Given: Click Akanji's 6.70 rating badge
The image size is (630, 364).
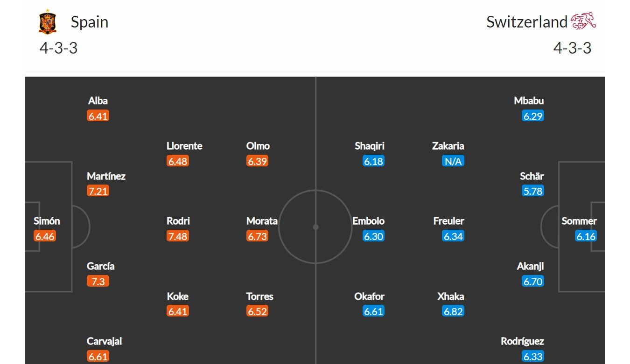Looking at the screenshot, I should tap(533, 281).
